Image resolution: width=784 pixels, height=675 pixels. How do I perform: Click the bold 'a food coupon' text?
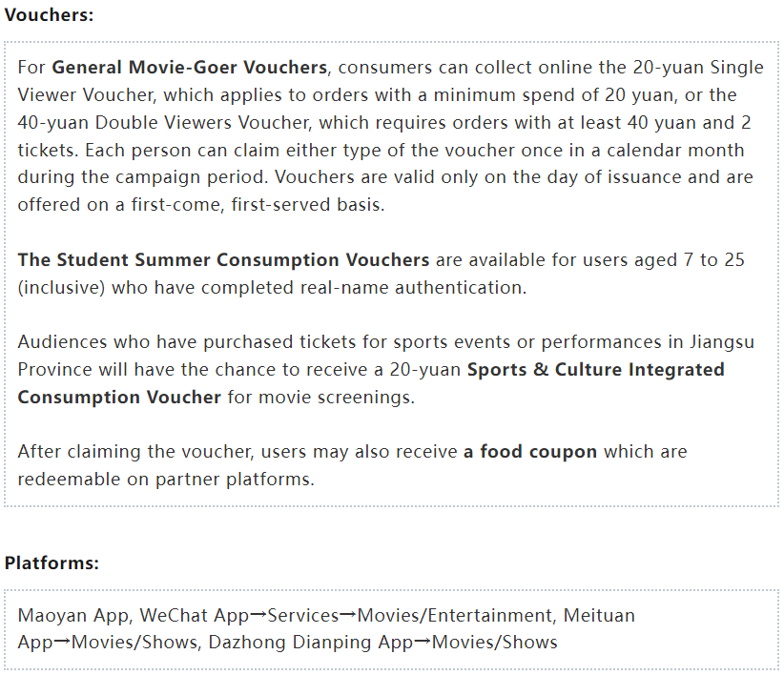(x=530, y=452)
